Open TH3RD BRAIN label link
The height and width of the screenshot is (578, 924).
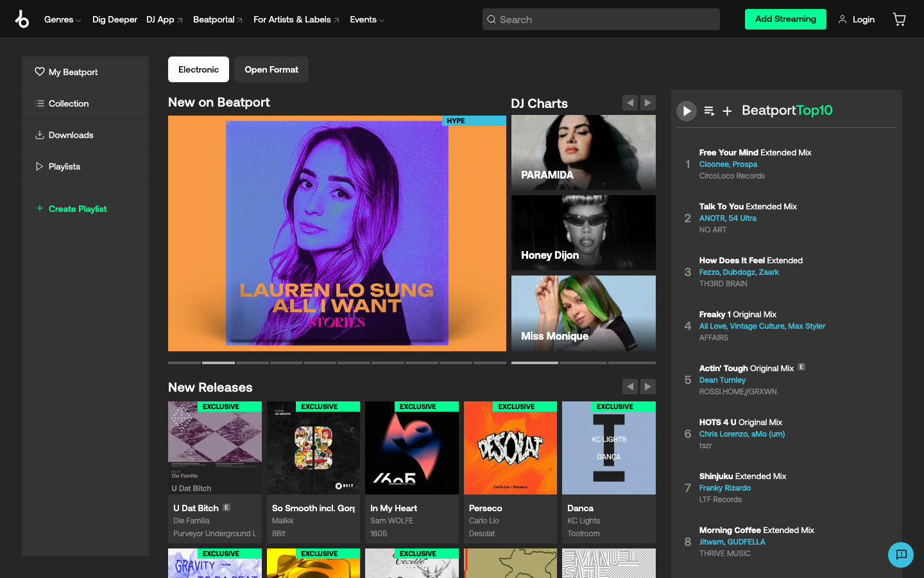[723, 284]
